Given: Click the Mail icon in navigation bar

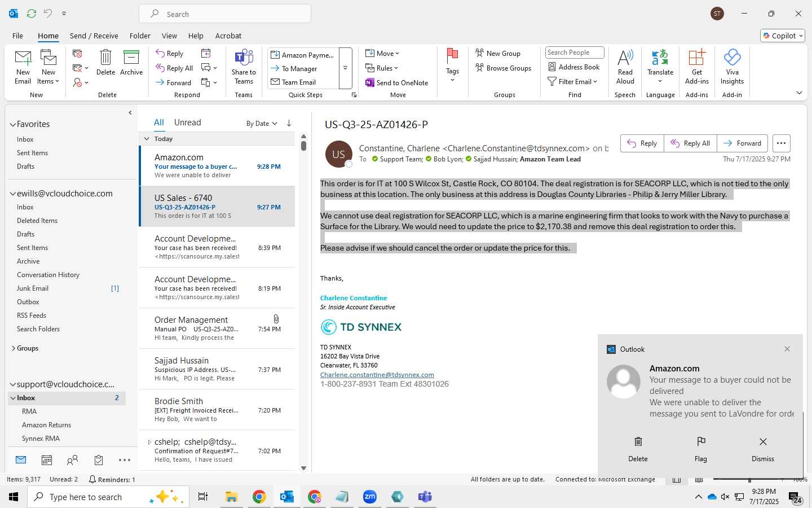Looking at the screenshot, I should [21, 460].
